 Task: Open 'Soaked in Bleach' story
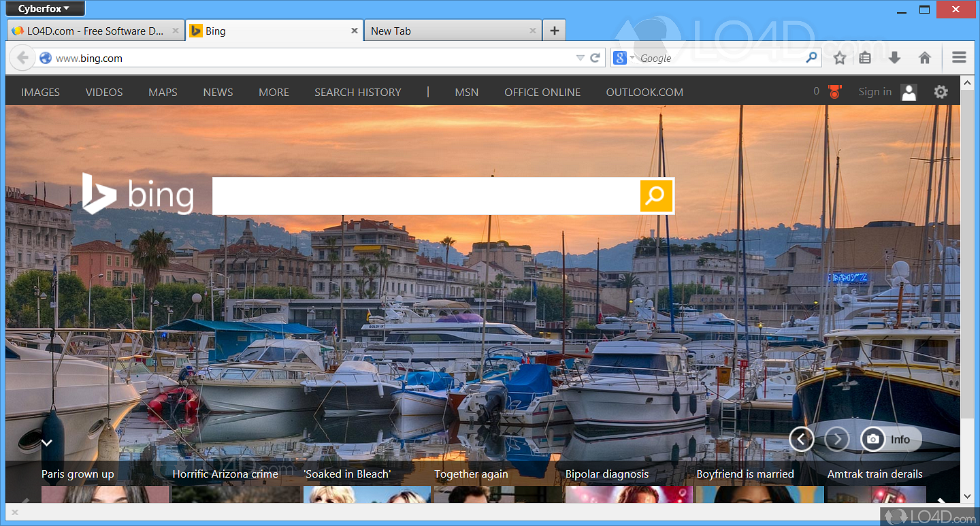347,474
